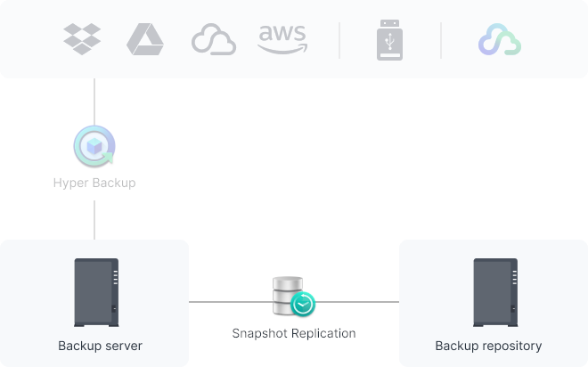Click vertical line above Hyper Backup icon

tap(94, 102)
